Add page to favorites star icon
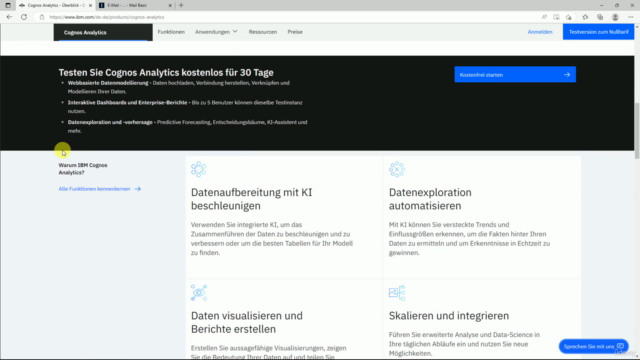The width and height of the screenshot is (640, 360). [569, 17]
